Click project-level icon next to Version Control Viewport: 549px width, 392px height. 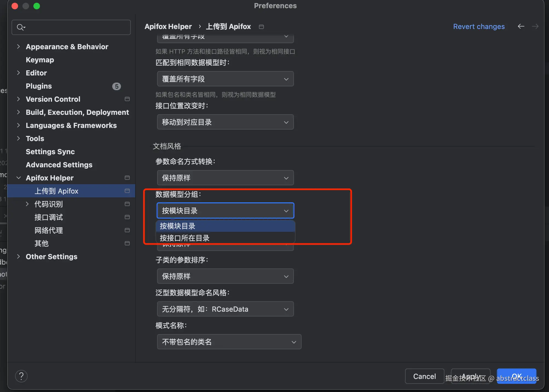[x=127, y=99]
